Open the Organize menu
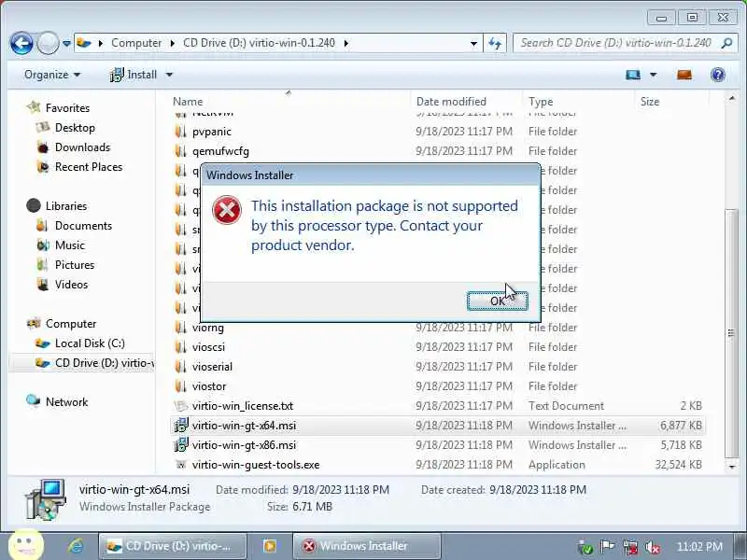 click(52, 75)
